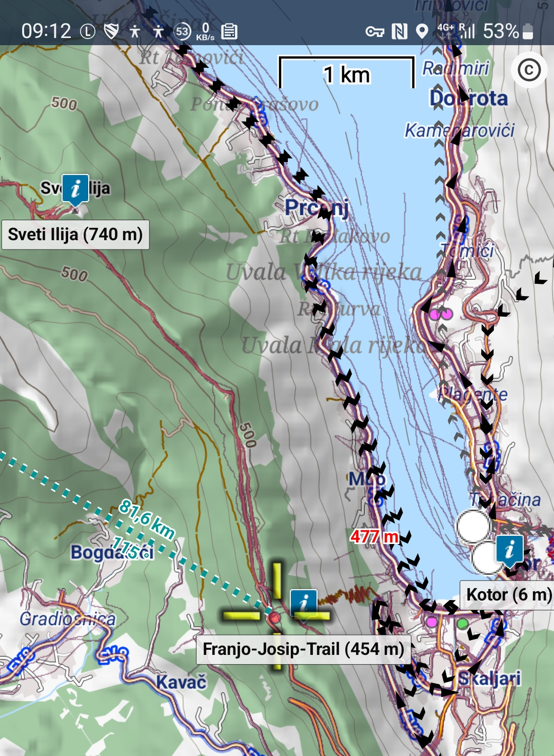The width and height of the screenshot is (554, 756).
Task: Tap the Dobrota town label
Action: click(469, 98)
